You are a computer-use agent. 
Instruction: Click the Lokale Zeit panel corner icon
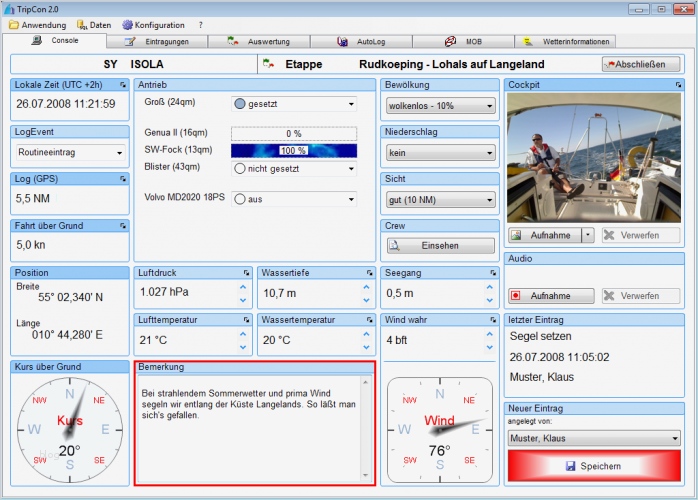coord(123,85)
